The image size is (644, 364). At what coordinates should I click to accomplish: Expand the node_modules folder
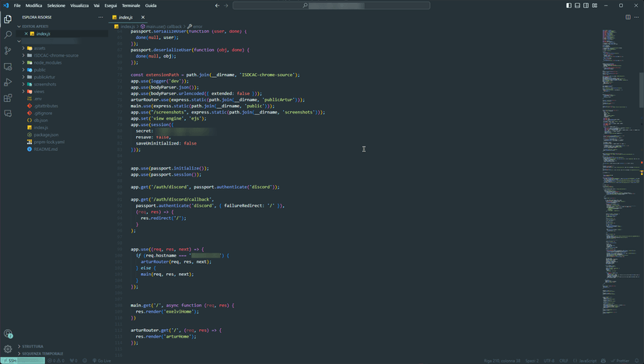[47, 62]
